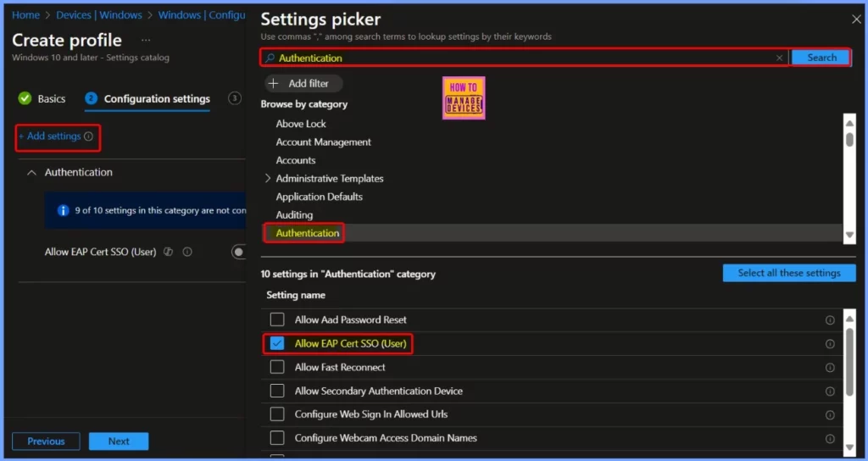Click the settings list scrollbar down arrow
Image resolution: width=868 pixels, height=461 pixels.
[x=849, y=447]
